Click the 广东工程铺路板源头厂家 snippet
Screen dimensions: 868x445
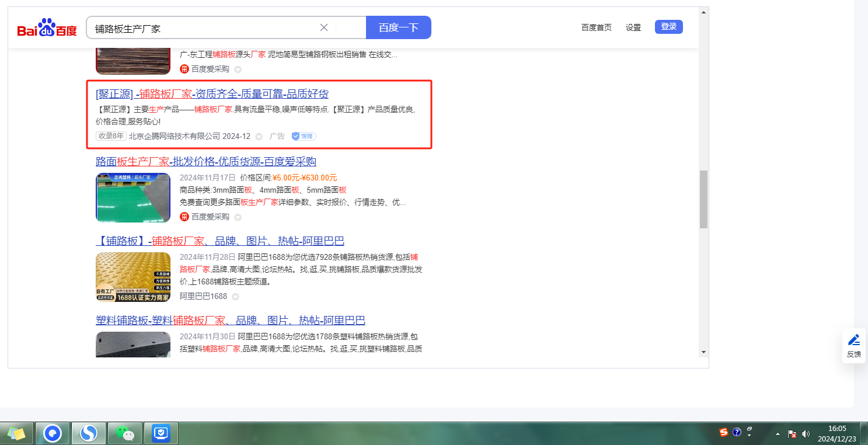[x=289, y=54]
